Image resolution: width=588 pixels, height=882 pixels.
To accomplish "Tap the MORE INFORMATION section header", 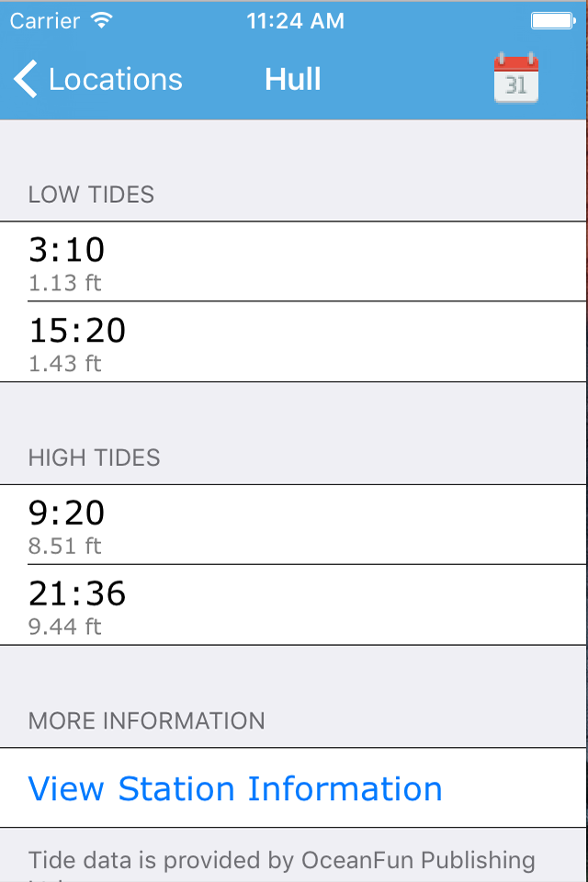I will [x=146, y=721].
